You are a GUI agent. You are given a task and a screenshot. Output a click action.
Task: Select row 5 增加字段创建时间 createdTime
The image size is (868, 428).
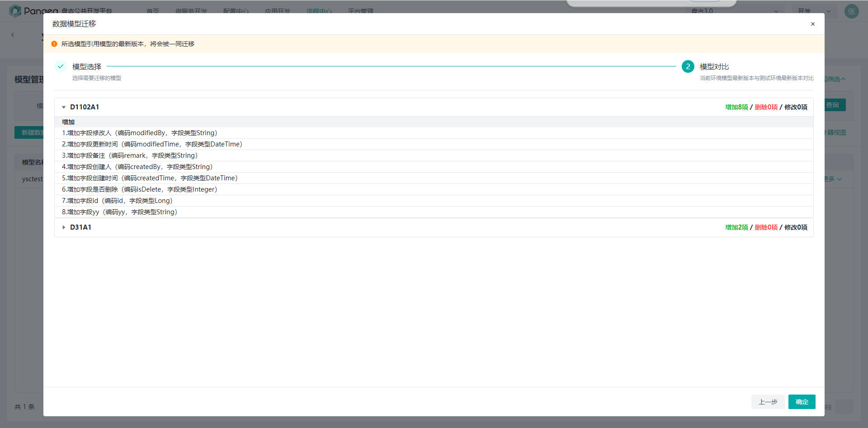point(434,178)
